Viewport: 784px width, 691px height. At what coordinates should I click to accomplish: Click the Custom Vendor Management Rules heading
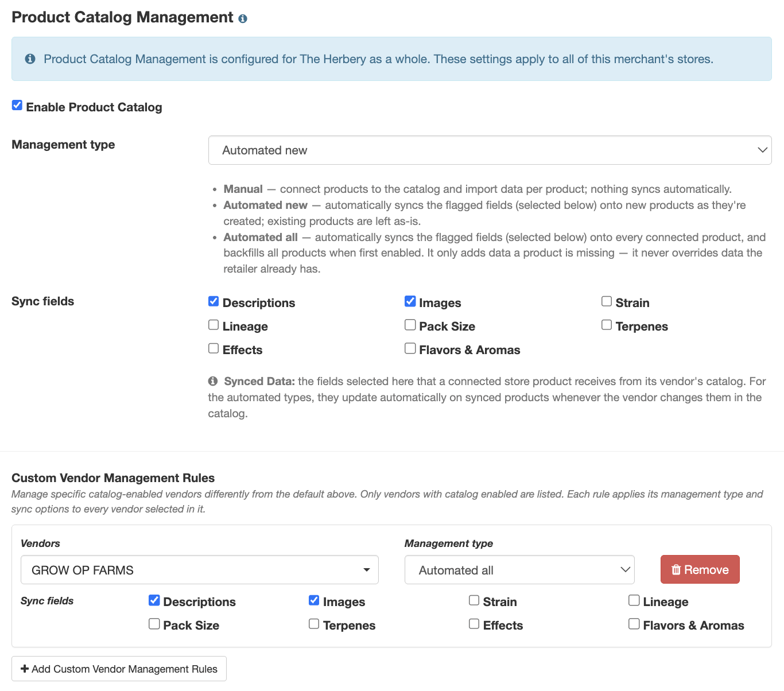click(113, 478)
